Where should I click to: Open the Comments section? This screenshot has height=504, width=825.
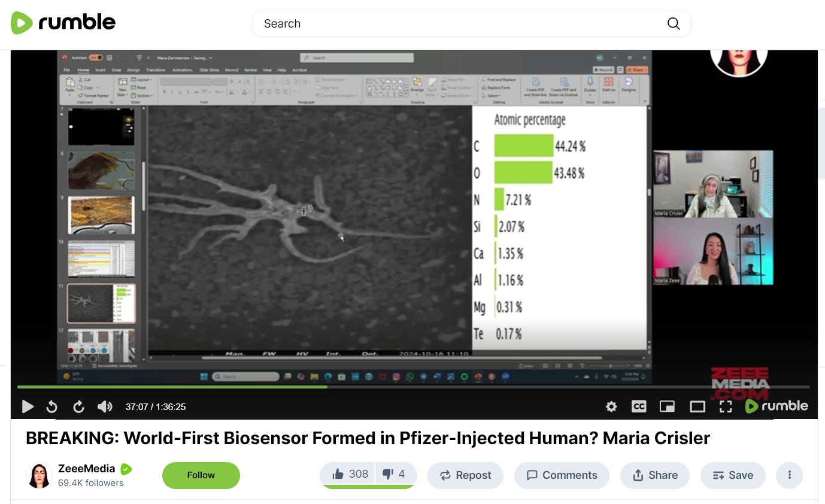click(562, 475)
